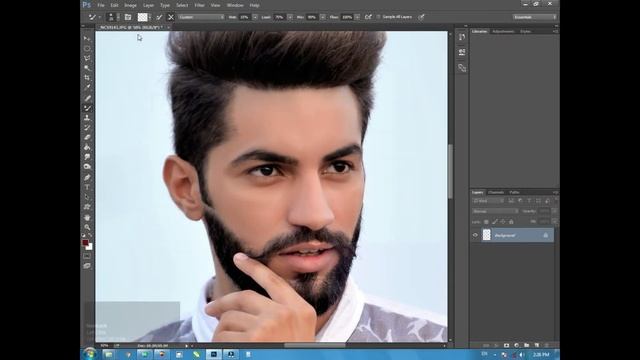
Task: Open the Filter menu
Action: 199,5
